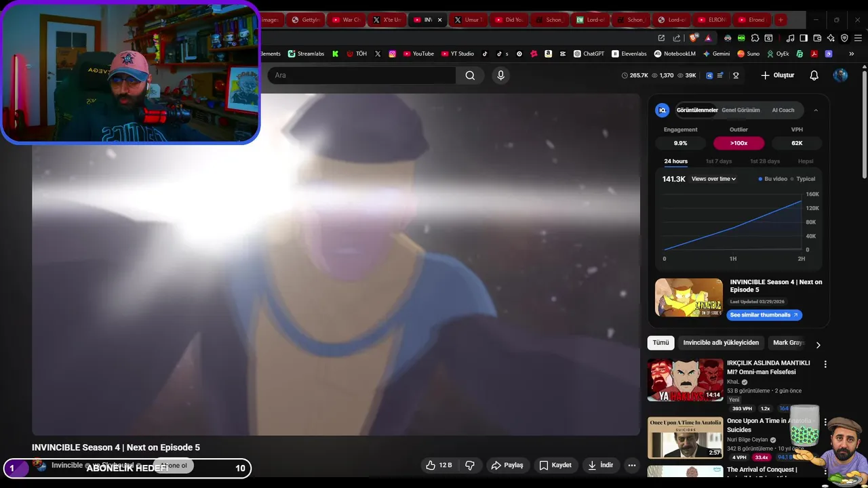Open the account avatar menu
The width and height of the screenshot is (868, 488).
click(x=840, y=75)
